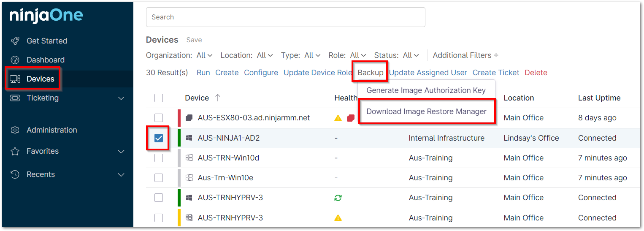Click the red stack icon on AUS-ESX80-03 row
This screenshot has width=644, height=231.
pyautogui.click(x=351, y=118)
